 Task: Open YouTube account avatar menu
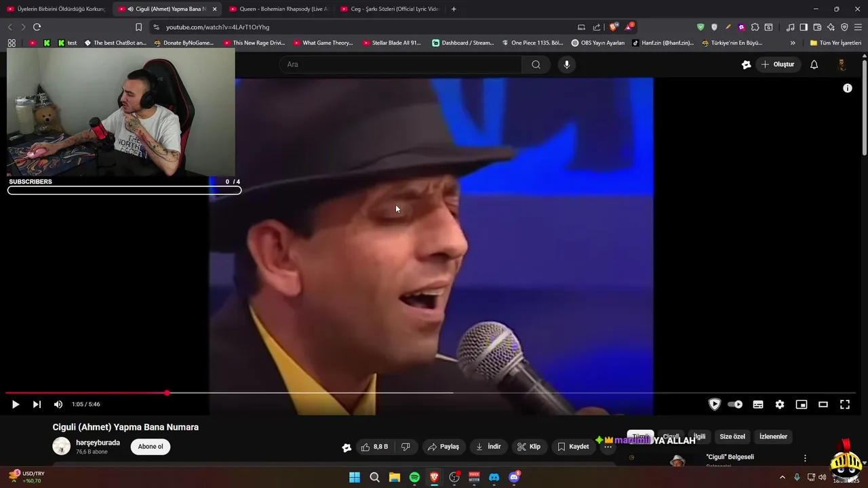tap(842, 64)
